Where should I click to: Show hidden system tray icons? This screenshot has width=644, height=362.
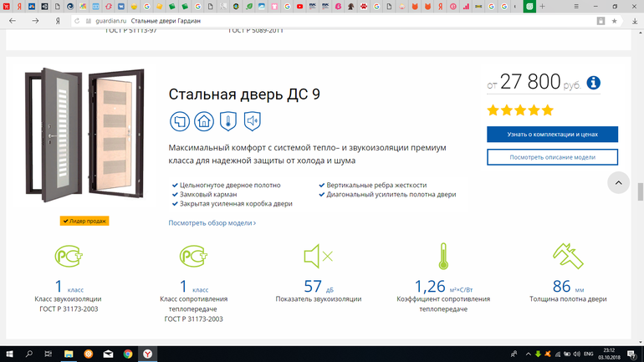click(x=525, y=354)
